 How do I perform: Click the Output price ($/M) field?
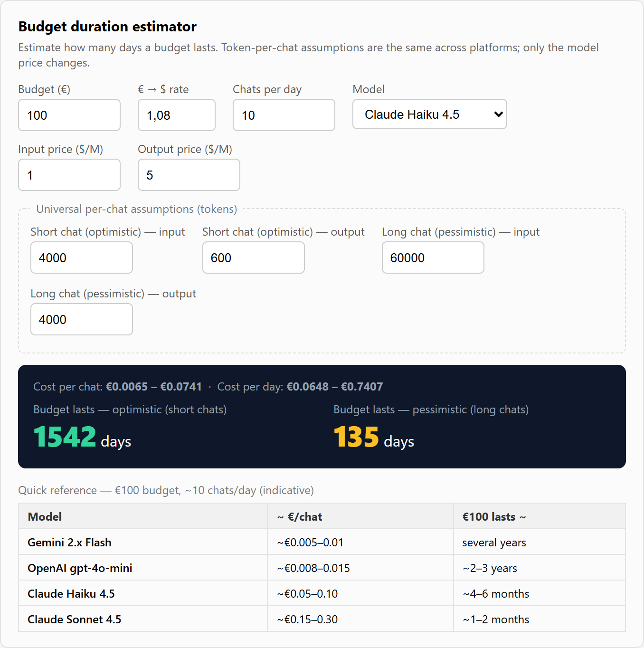click(189, 175)
